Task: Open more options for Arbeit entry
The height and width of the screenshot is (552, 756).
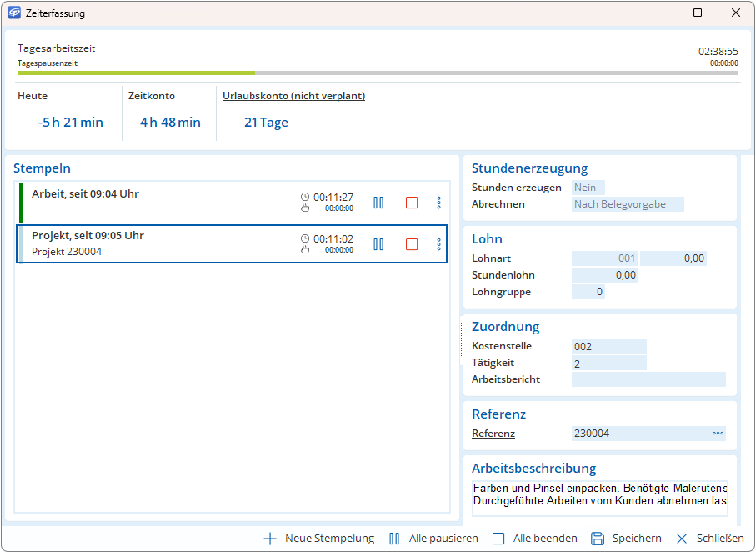Action: tap(438, 203)
